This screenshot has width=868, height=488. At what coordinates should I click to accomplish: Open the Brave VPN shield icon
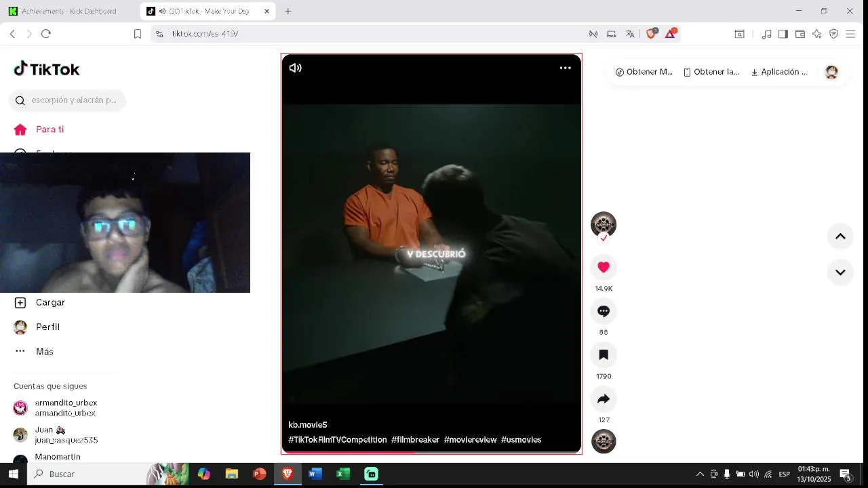tap(834, 34)
